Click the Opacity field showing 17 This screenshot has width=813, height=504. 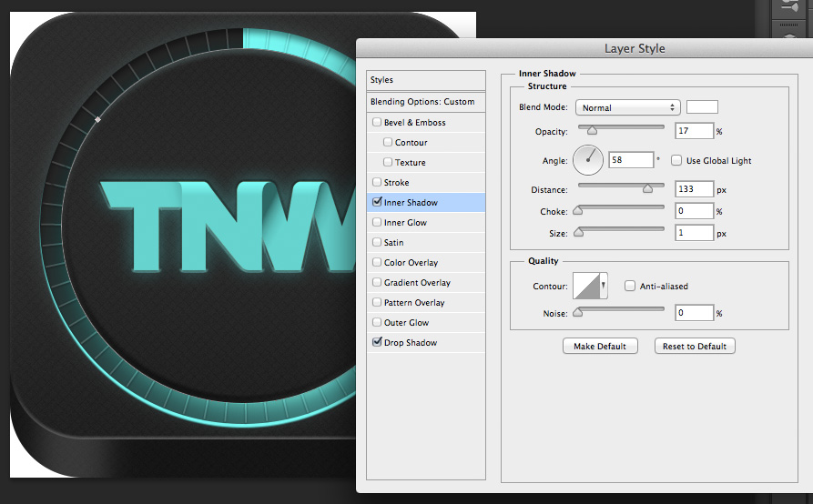tap(695, 131)
